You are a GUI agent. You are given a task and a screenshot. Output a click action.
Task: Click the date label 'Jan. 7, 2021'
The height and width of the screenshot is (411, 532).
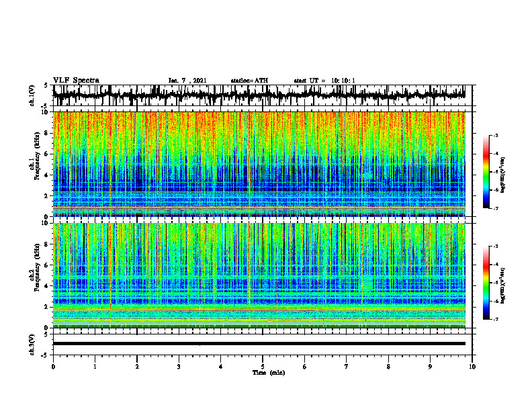pyautogui.click(x=187, y=81)
